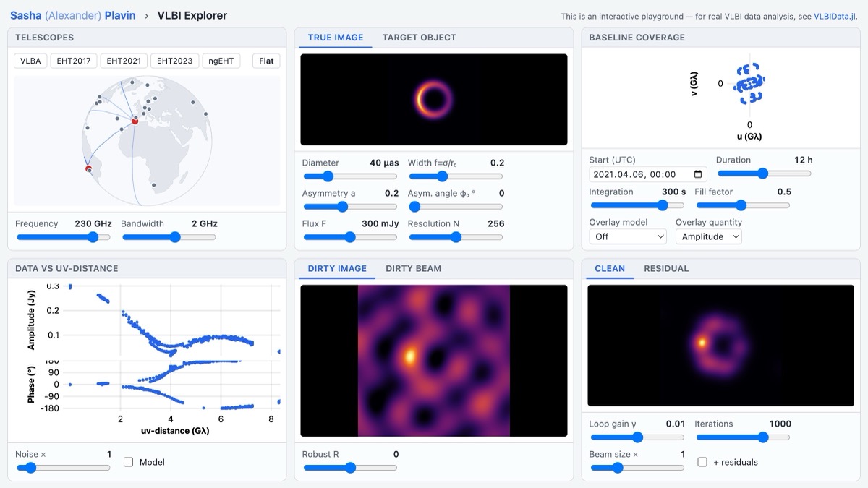Screen dimensions: 868x488
Task: Click the 40 μas diameter value
Action: 384,163
